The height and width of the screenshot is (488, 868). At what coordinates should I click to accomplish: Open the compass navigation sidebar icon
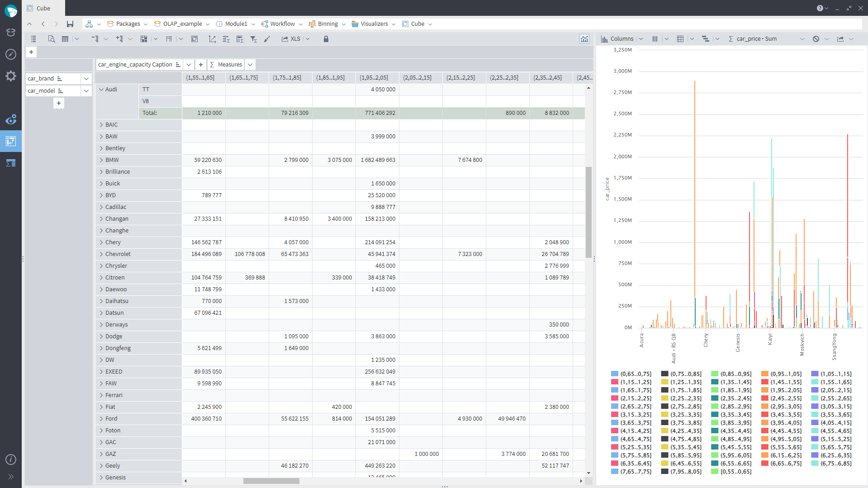tap(11, 54)
